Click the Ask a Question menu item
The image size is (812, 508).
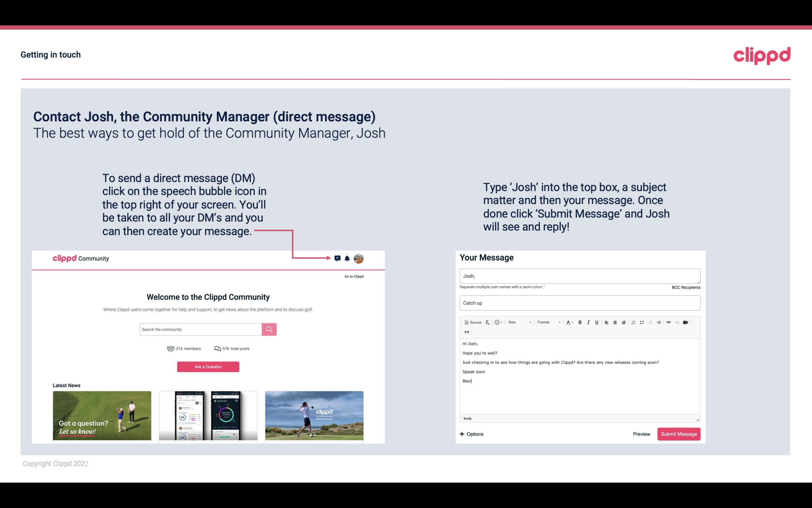(x=208, y=366)
